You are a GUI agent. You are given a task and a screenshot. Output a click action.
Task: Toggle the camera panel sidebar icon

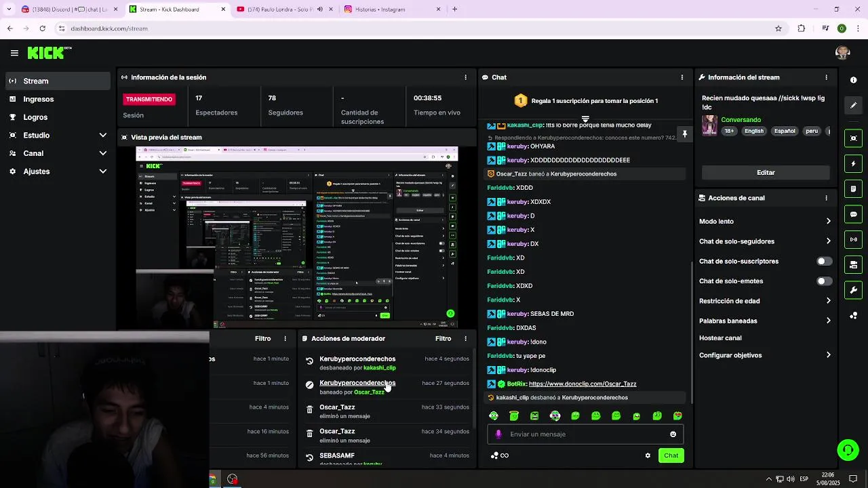pyautogui.click(x=853, y=265)
